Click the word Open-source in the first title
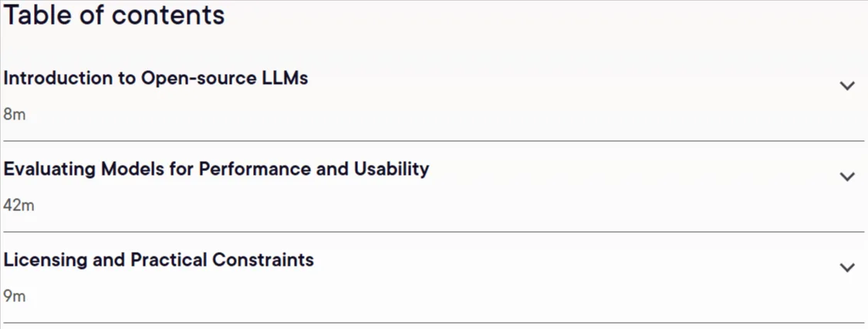Screen dimensions: 868x329 [x=199, y=79]
